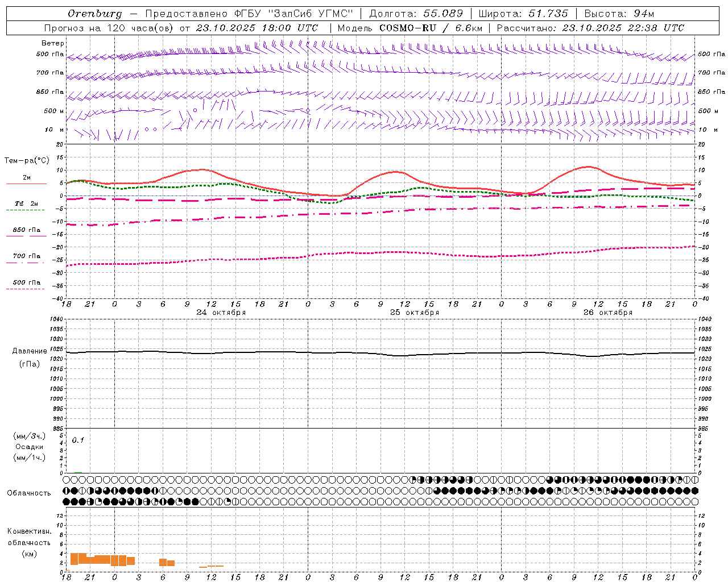
Task: Click the 26 октября date label
Action: (608, 313)
